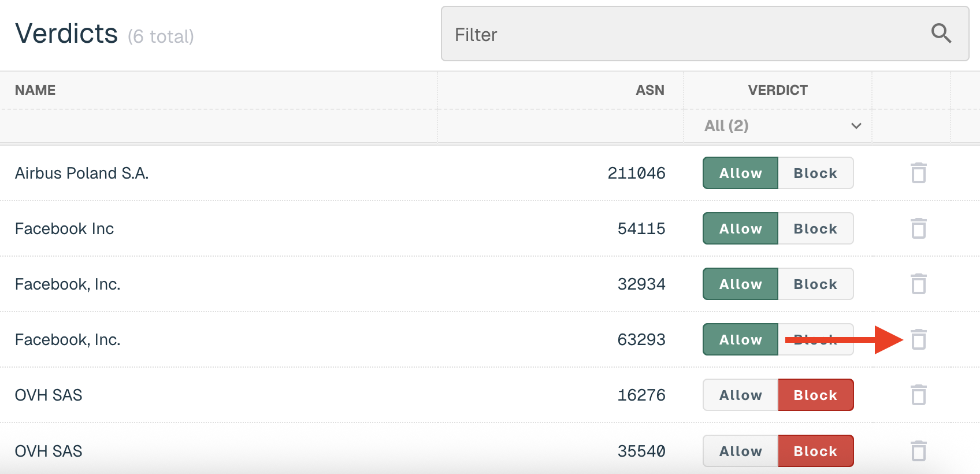980x474 pixels.
Task: Delete the verdict for ASN 63293
Action: tap(919, 339)
